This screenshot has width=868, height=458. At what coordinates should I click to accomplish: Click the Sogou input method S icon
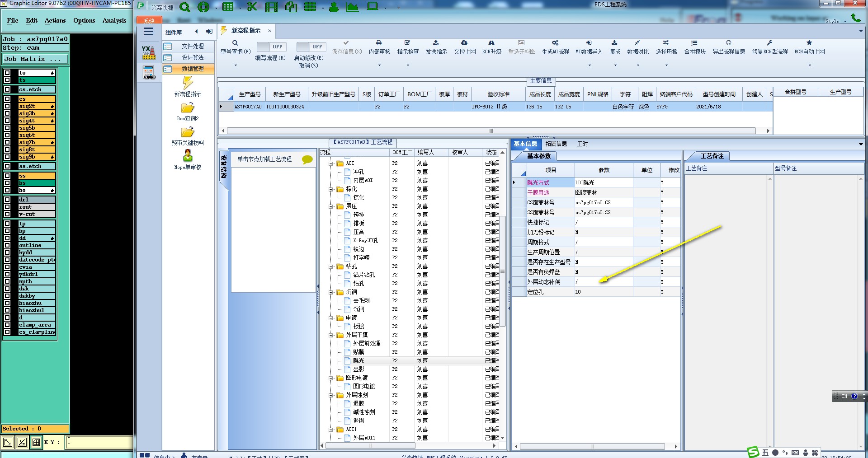click(x=753, y=452)
